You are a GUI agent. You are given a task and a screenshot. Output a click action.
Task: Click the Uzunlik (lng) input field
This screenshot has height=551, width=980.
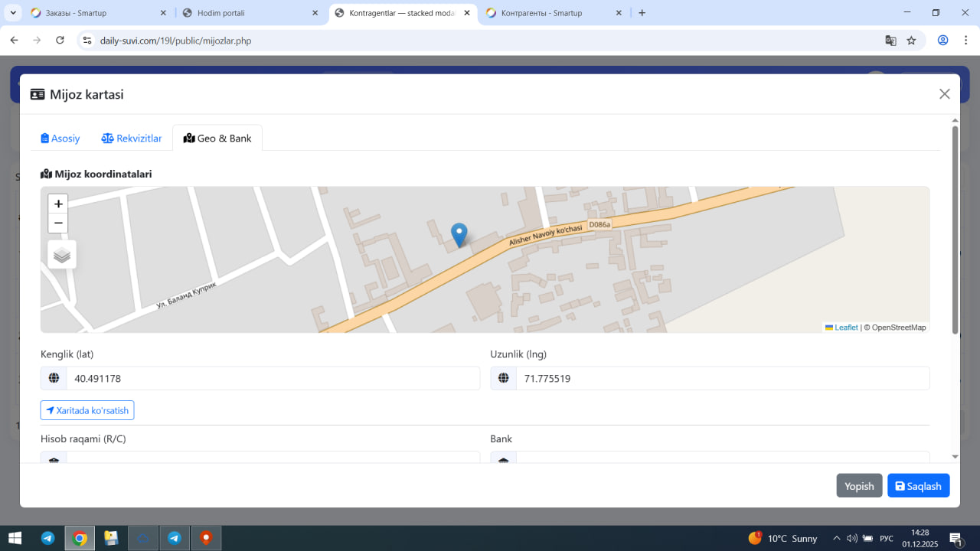point(723,378)
